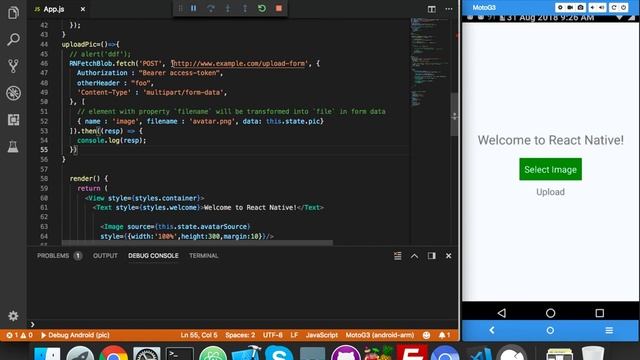Maximize the panel with the chevron-up icon
Image resolution: width=640 pixels, height=360 pixels.
[x=414, y=256]
